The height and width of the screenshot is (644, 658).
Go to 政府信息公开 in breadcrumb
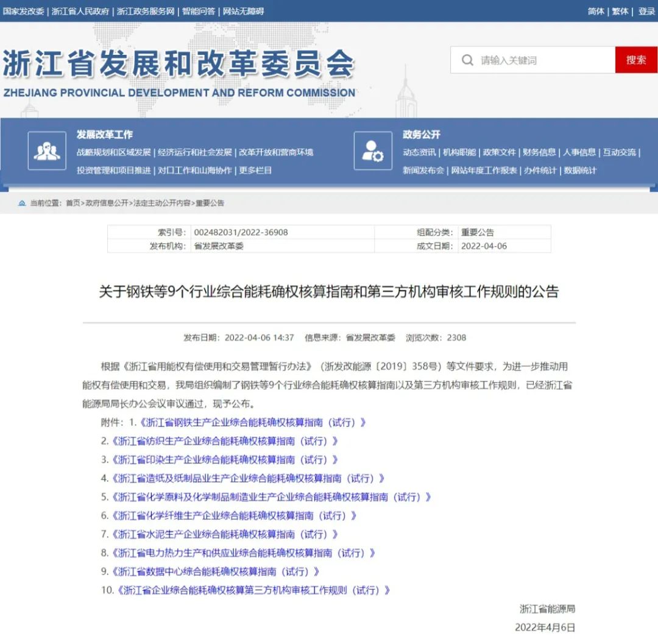pyautogui.click(x=107, y=203)
